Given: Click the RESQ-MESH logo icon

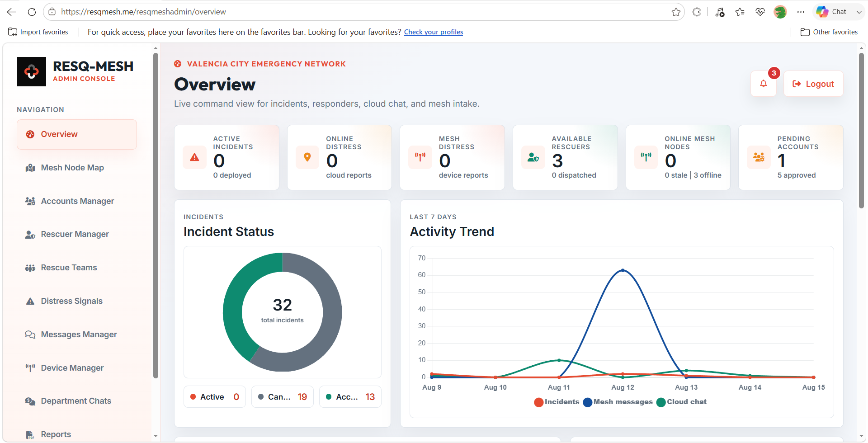Looking at the screenshot, I should point(31,71).
